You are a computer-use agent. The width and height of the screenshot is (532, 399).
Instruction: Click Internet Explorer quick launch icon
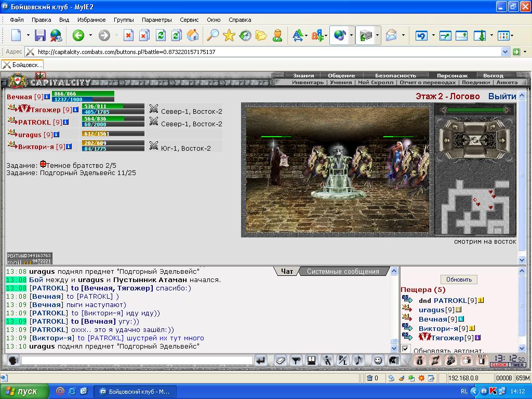click(72, 391)
